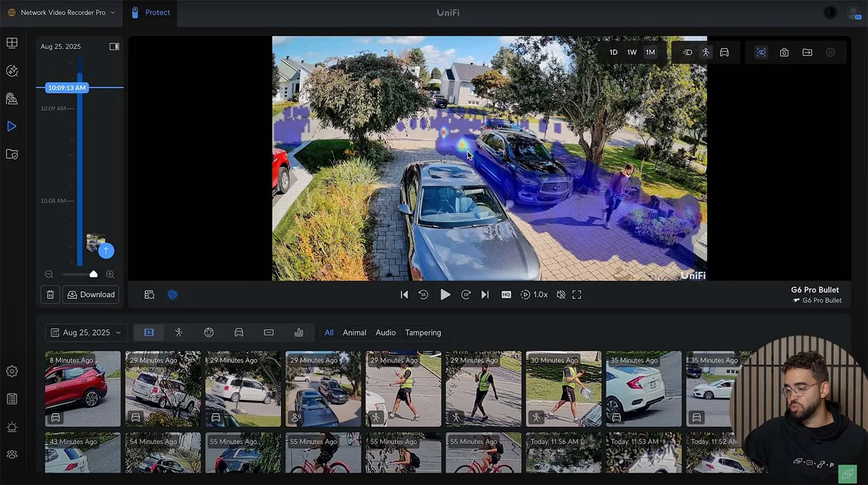
Task: Click the Aug 25, 2025 timeline date label
Action: pos(60,47)
